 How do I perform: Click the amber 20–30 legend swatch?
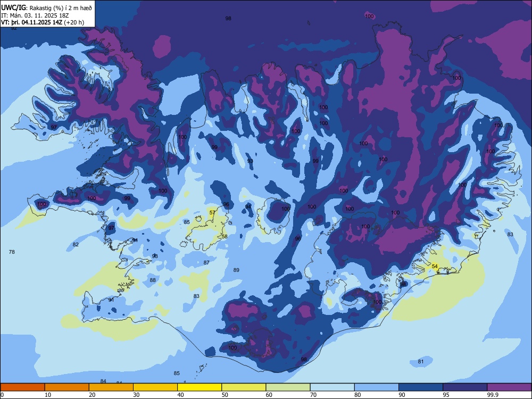111,387
